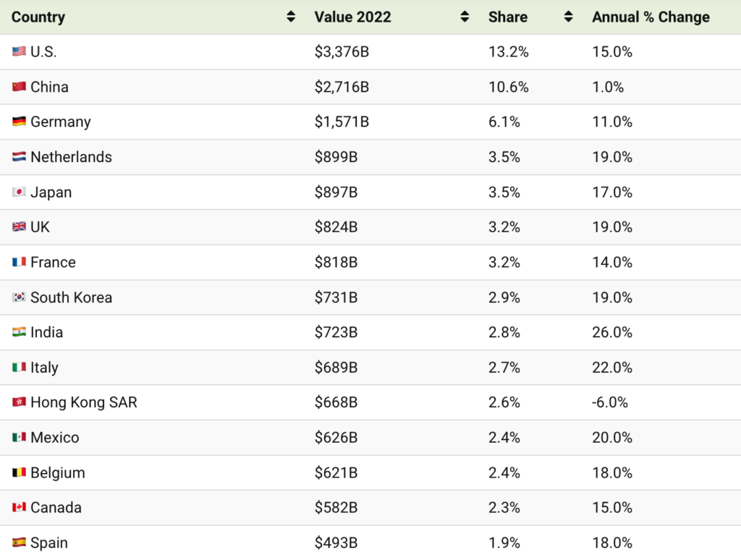The image size is (741, 560).
Task: Select the India flag icon
Action: tap(19, 333)
